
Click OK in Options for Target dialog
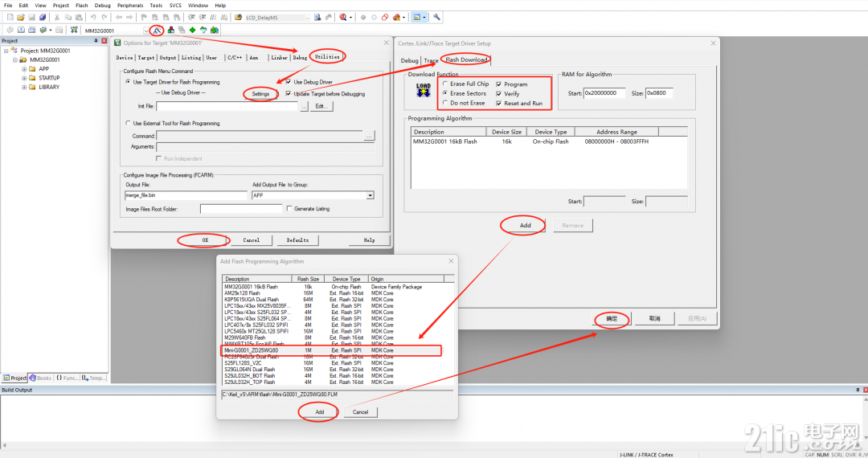click(205, 240)
